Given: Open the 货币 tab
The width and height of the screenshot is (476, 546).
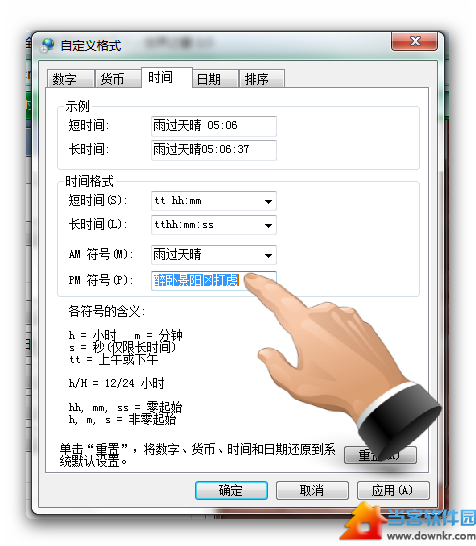Looking at the screenshot, I should pos(118,79).
